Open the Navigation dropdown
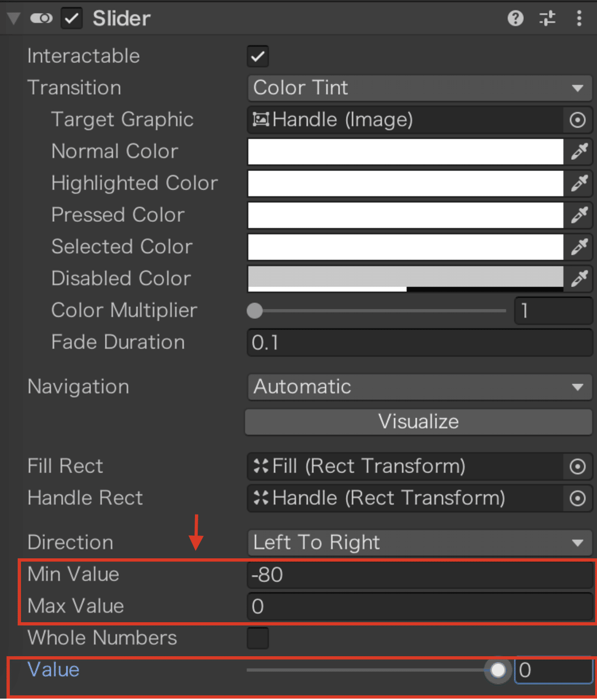 pos(419,387)
